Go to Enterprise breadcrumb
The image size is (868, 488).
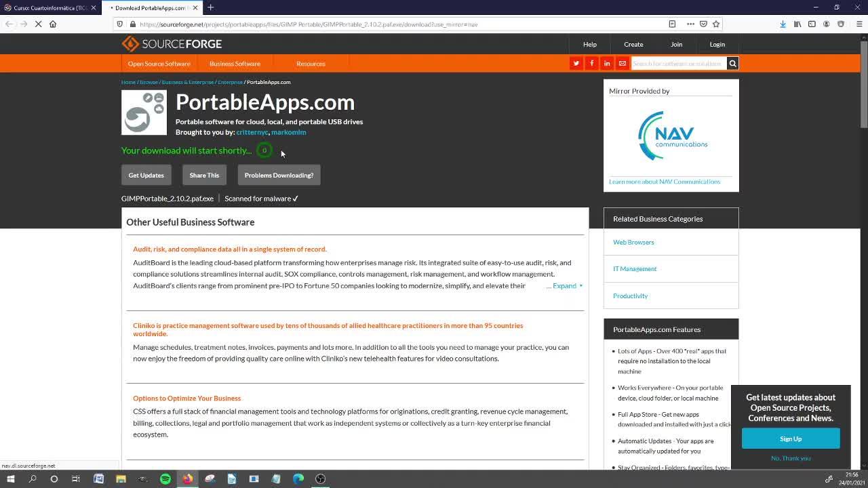(x=230, y=82)
